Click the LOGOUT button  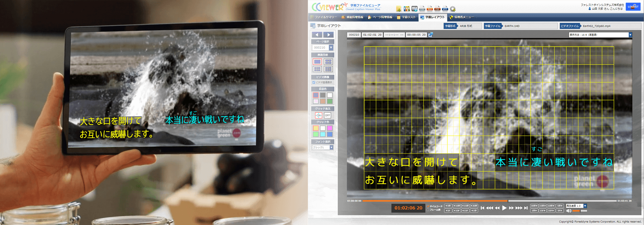[x=633, y=6]
